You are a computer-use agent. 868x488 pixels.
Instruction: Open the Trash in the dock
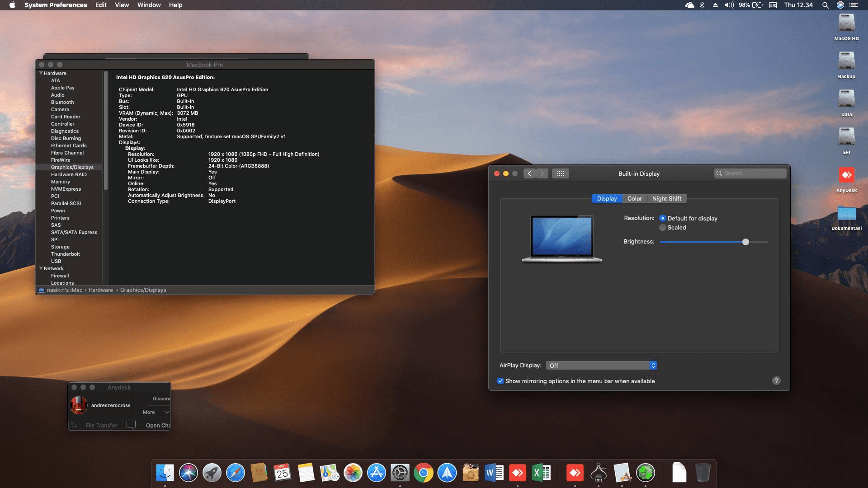click(x=703, y=473)
